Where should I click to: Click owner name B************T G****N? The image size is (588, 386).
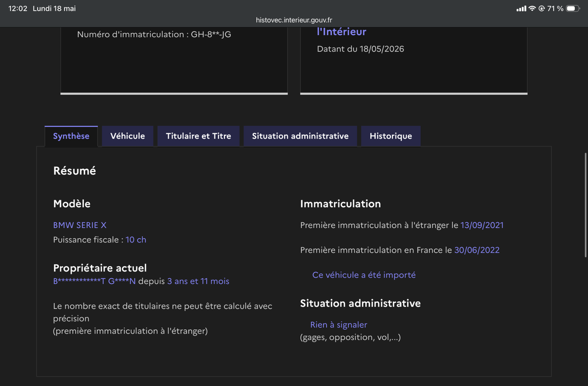pyautogui.click(x=94, y=281)
